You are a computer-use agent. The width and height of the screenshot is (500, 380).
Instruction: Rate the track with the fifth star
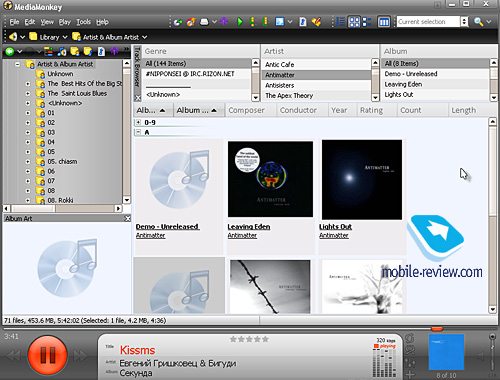click(265, 339)
